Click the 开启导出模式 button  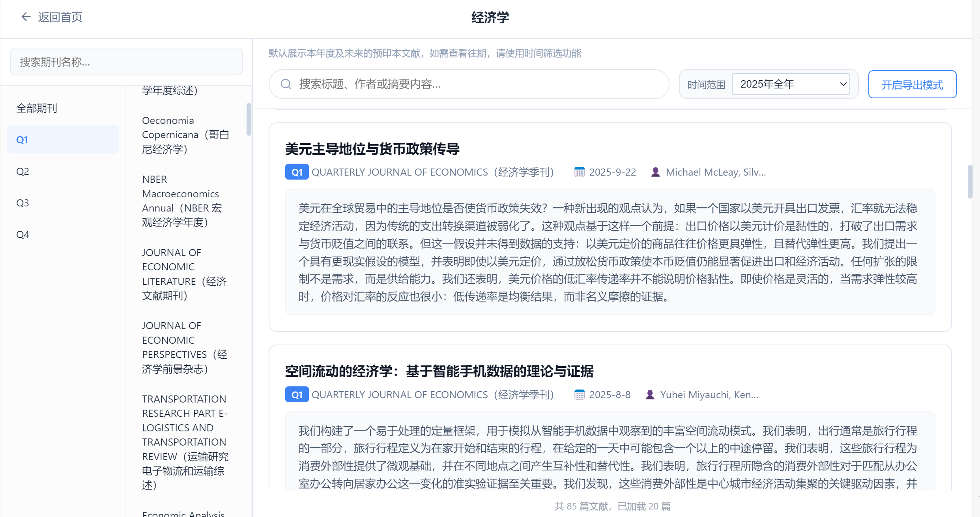coord(912,84)
